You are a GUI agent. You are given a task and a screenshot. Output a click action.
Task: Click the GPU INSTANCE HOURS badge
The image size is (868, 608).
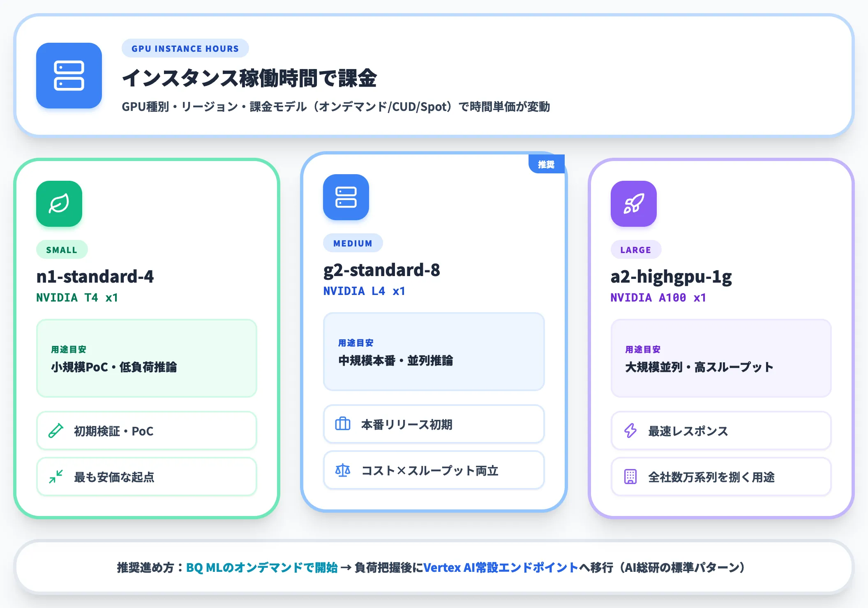pos(185,48)
